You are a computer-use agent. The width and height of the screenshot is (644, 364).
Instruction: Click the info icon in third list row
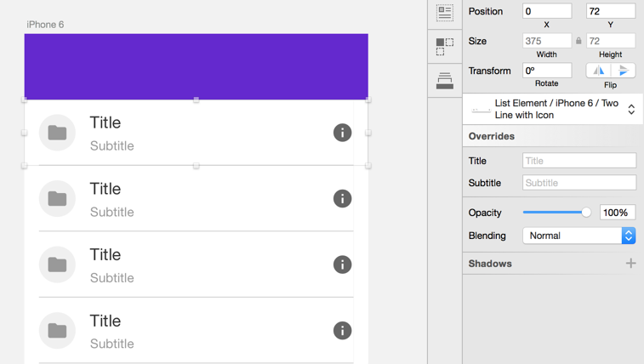[x=342, y=264]
